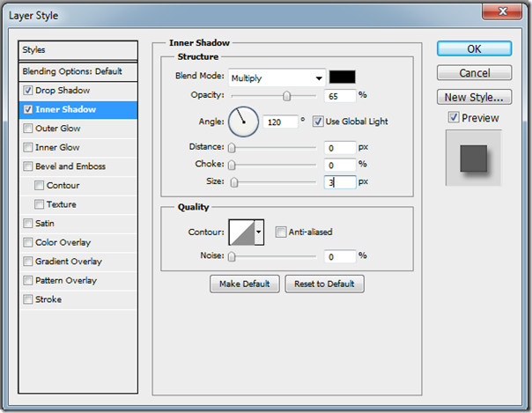Enable the Satin checkbox
Image resolution: width=532 pixels, height=413 pixels.
coord(28,224)
